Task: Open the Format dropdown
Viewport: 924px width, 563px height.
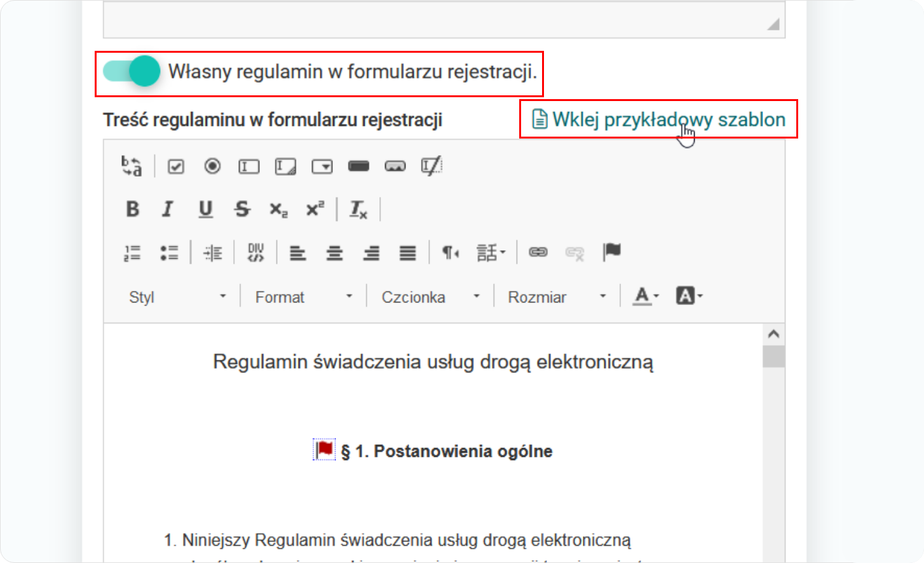Action: pos(304,297)
